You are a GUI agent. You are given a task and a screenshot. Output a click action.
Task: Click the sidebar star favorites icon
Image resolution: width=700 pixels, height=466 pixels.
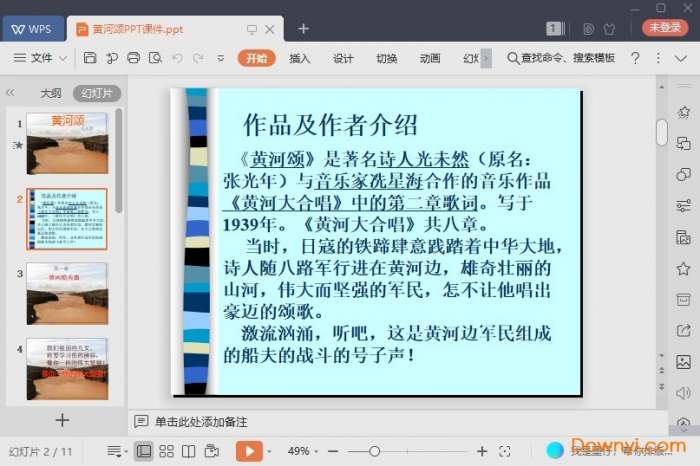[x=683, y=269]
